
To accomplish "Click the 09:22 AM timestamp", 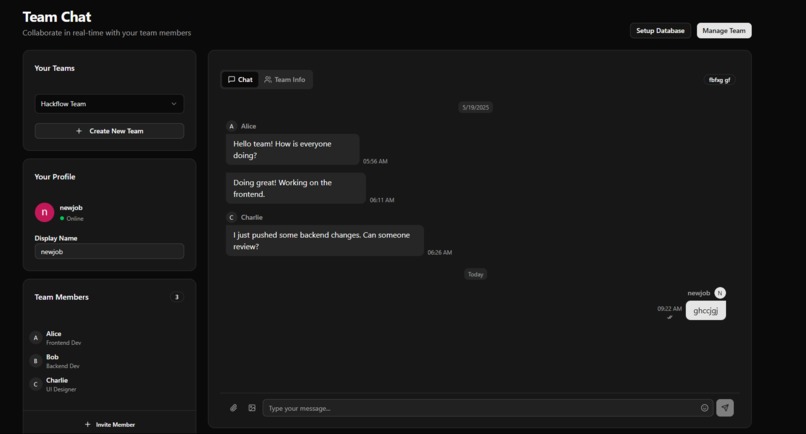I will point(669,309).
